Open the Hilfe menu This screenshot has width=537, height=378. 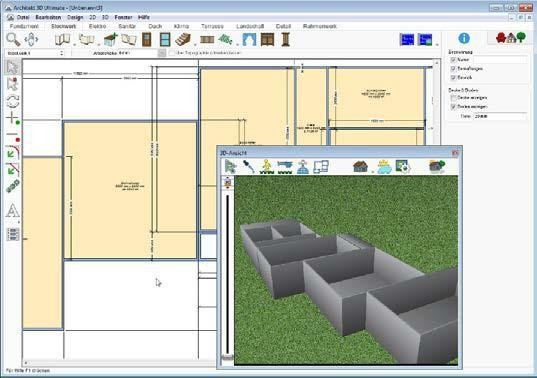(144, 17)
